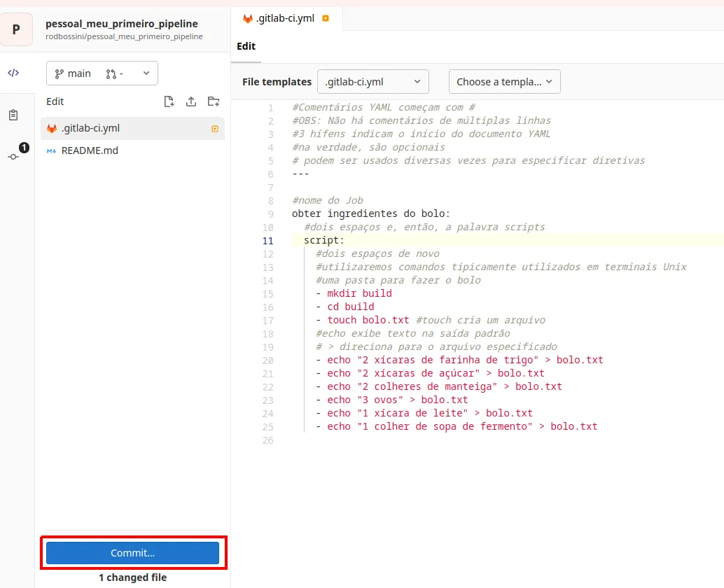724x588 pixels.
Task: Click the Commit... button
Action: click(132, 553)
